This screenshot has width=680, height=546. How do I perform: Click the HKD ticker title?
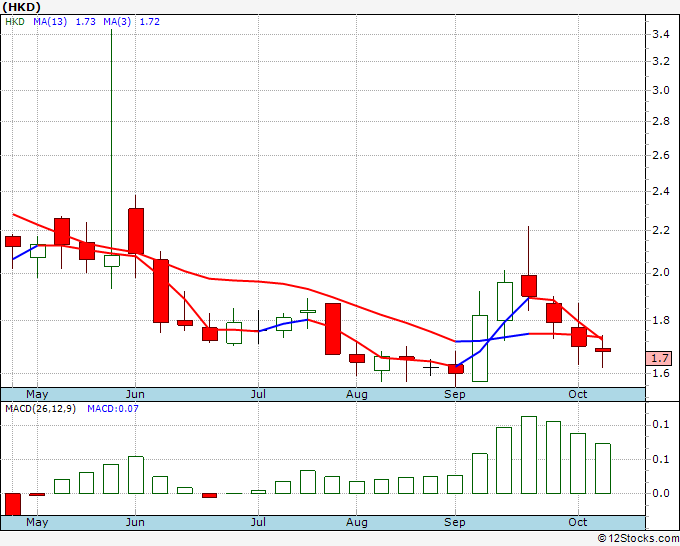pyautogui.click(x=21, y=7)
